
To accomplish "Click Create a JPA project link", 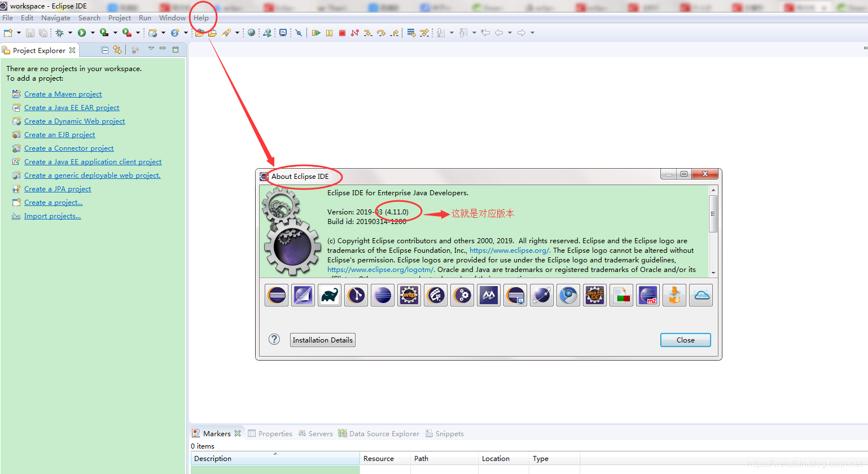I will [x=58, y=189].
